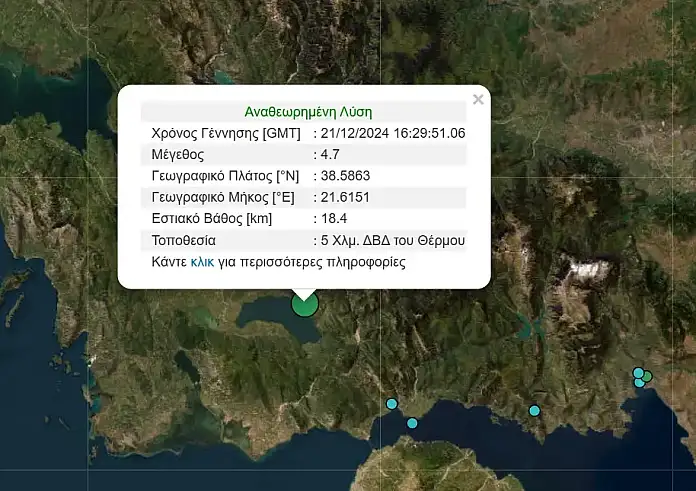This screenshot has height=491, width=696.
Task: Select the cyan marker in the gulf water
Action: 412,423
